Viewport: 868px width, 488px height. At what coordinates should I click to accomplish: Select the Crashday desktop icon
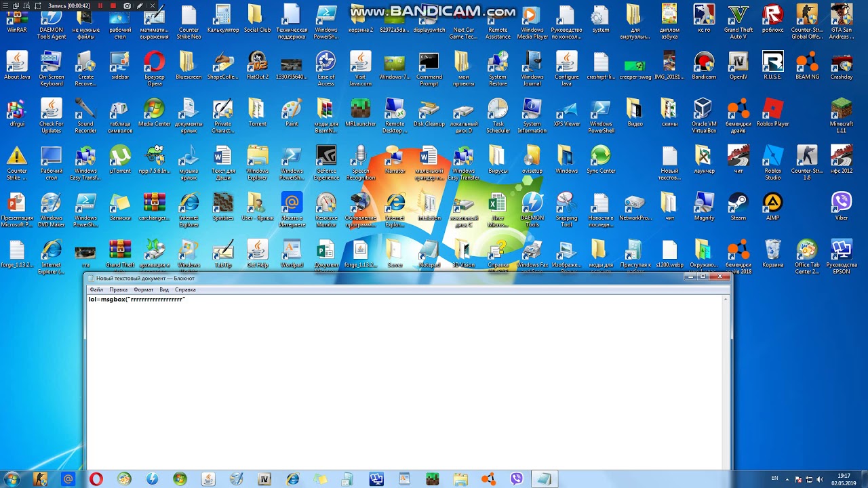coord(842,66)
